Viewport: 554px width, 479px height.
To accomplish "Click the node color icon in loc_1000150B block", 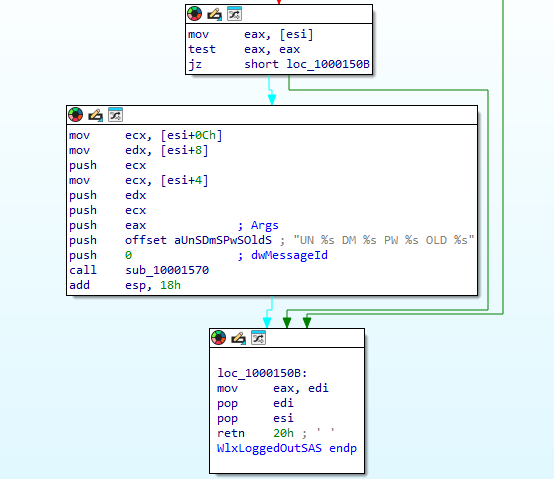I will point(219,338).
